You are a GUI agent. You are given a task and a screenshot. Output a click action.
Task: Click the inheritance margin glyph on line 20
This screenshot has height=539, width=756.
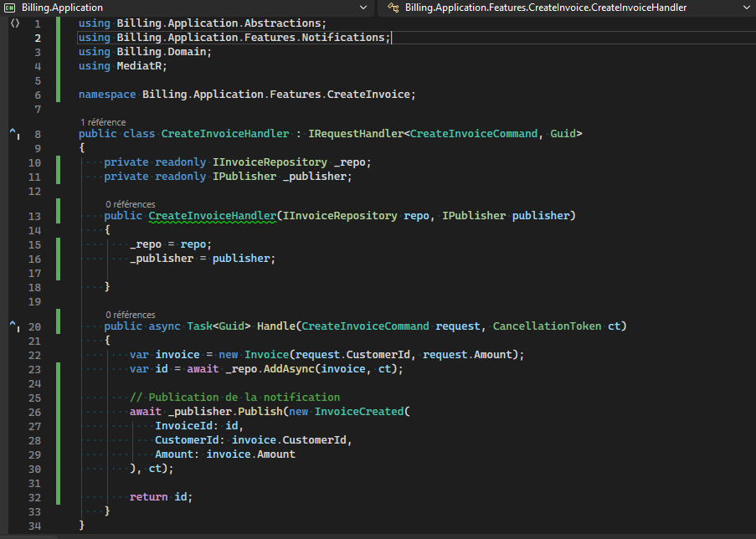pyautogui.click(x=13, y=326)
